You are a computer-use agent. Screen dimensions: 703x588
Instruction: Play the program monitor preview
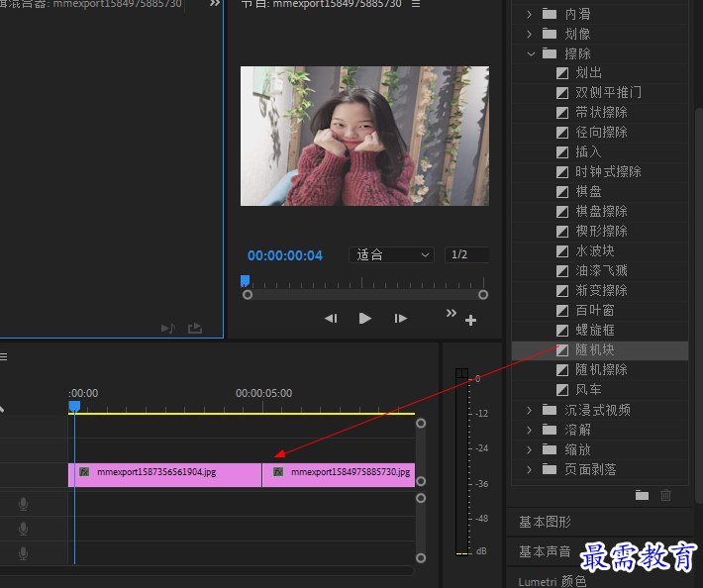point(365,318)
